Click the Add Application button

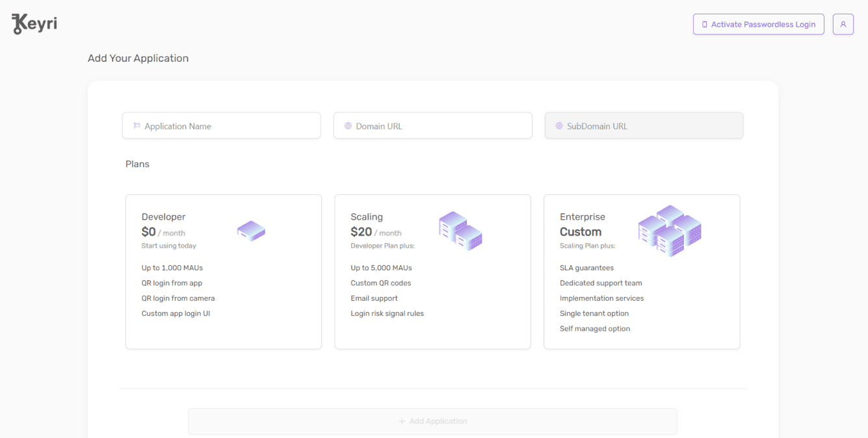[432, 422]
